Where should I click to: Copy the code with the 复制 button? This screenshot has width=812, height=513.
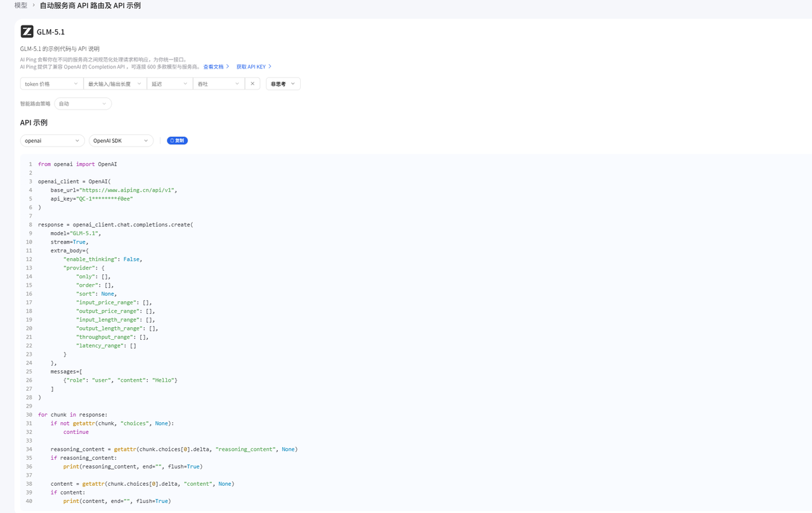click(177, 141)
